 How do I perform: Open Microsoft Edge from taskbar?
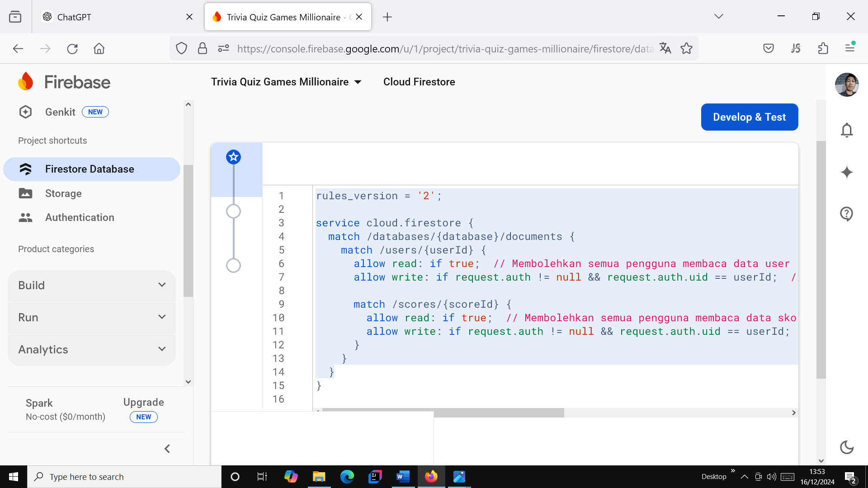pyautogui.click(x=347, y=477)
